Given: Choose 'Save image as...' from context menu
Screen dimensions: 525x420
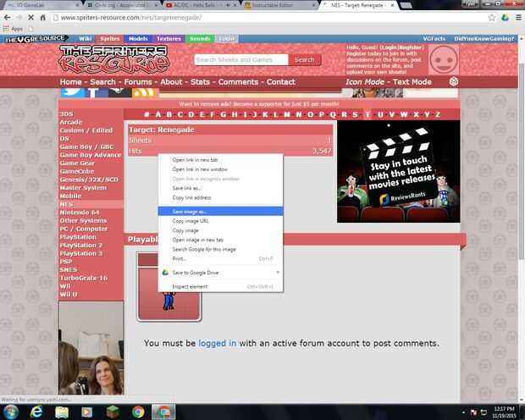Looking at the screenshot, I should (x=220, y=212).
